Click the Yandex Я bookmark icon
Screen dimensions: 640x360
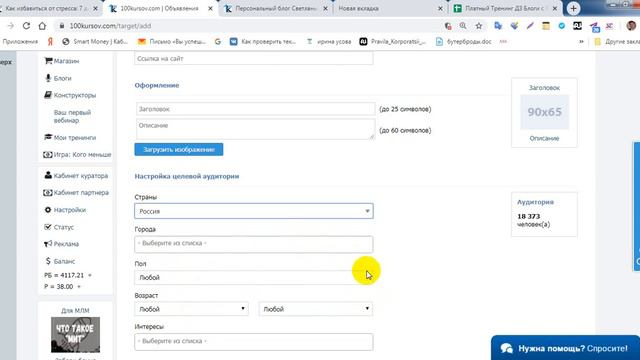tap(50, 42)
